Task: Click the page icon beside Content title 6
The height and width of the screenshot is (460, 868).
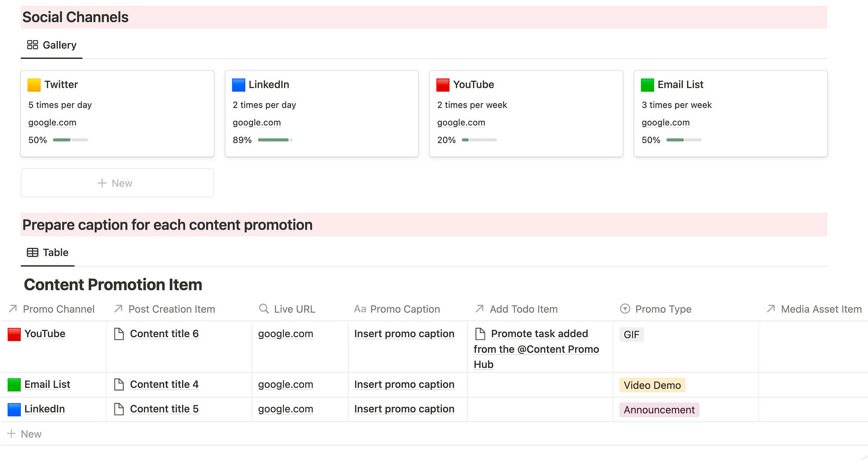Action: (119, 334)
